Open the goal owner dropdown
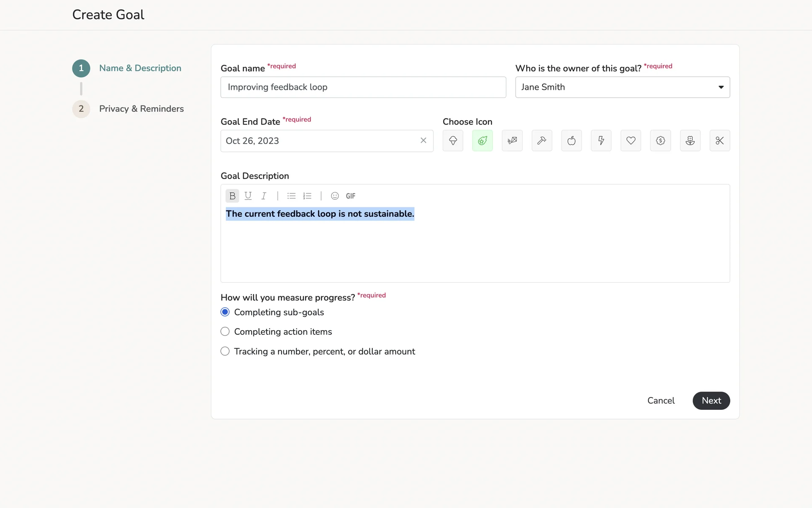812x508 pixels. coord(622,87)
